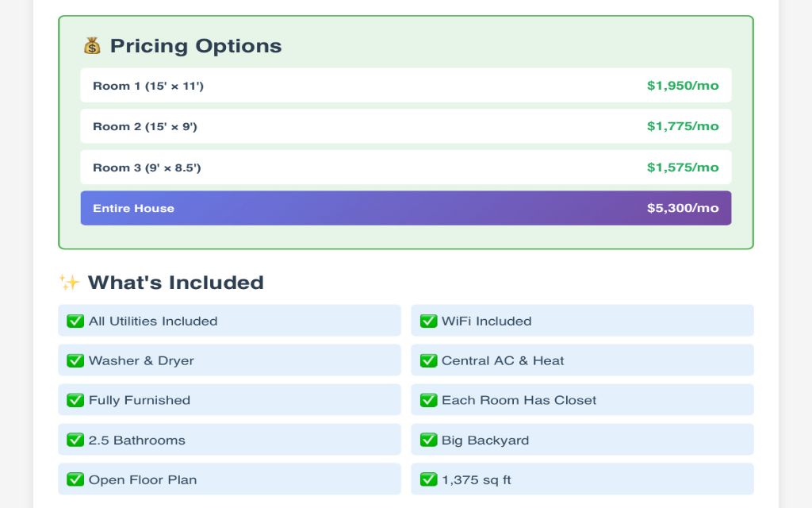Click the checkmark icon beside Fully Furnished
The width and height of the screenshot is (812, 508).
pos(75,401)
